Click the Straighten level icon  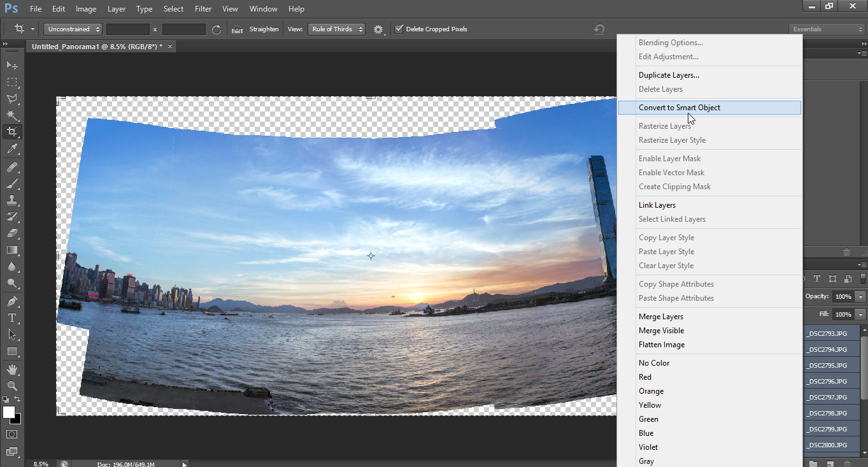click(x=238, y=29)
